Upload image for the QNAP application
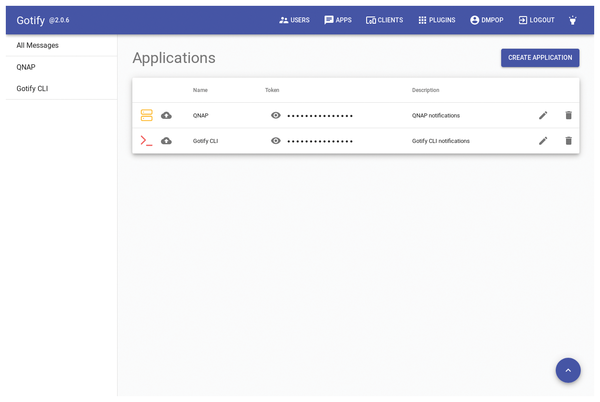The image size is (600, 402). [x=166, y=115]
